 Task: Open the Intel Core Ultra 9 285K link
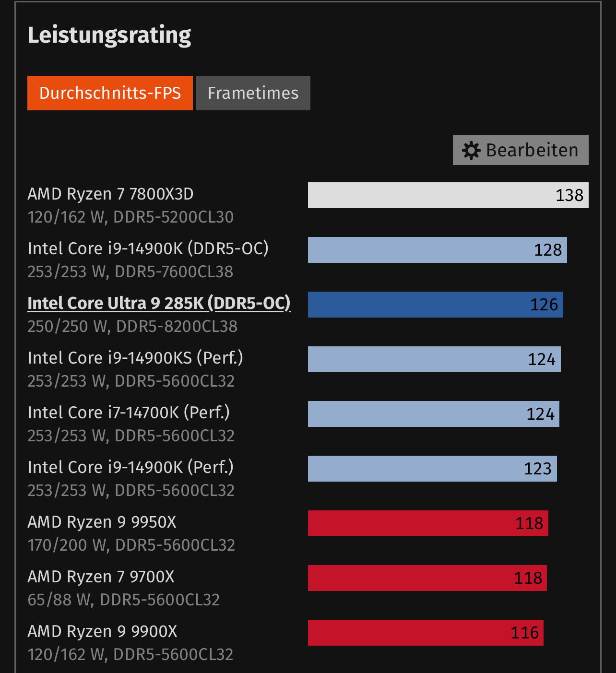(x=159, y=303)
